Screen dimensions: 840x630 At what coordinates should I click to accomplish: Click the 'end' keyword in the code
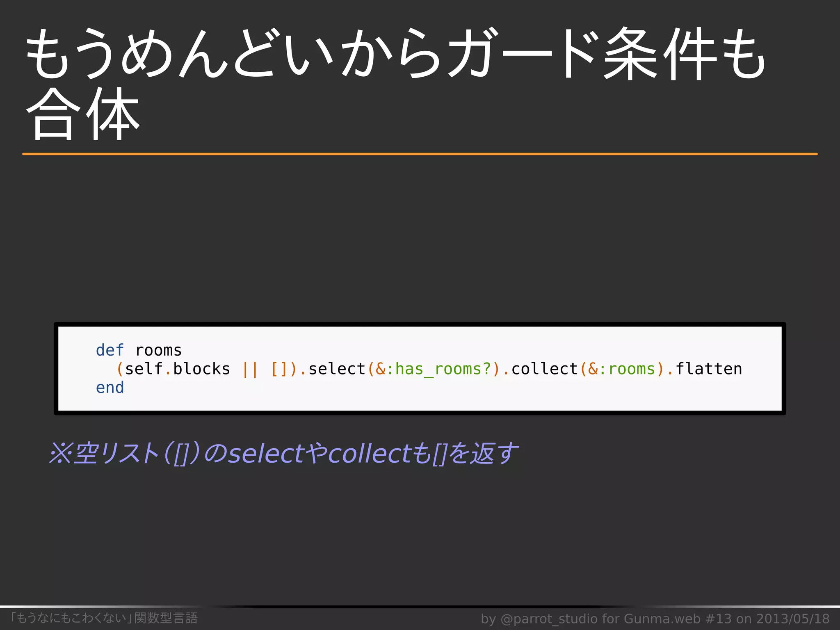pyautogui.click(x=110, y=387)
